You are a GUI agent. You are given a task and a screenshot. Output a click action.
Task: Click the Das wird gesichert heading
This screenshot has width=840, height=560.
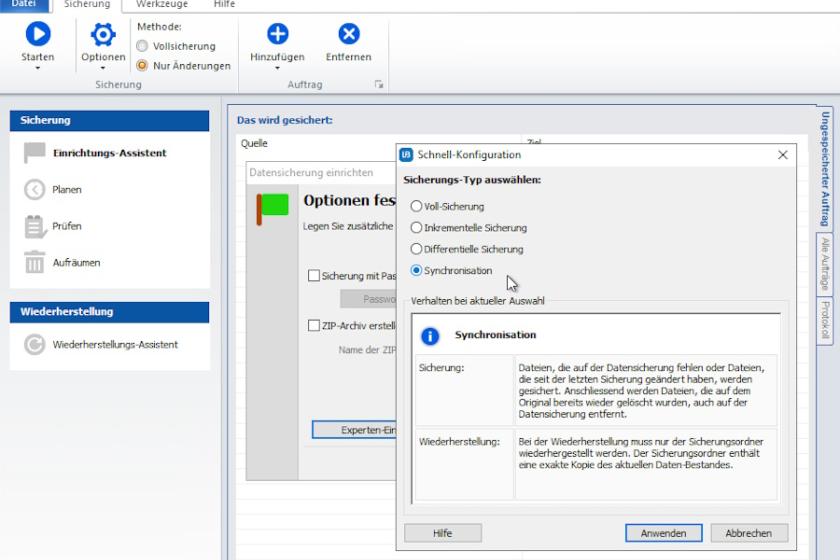(284, 120)
